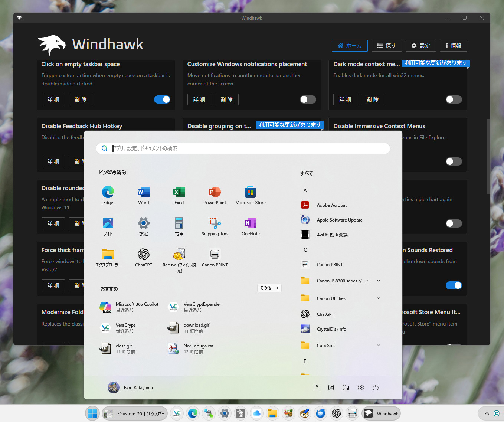Toggle the pie chart mod switch

(454, 223)
